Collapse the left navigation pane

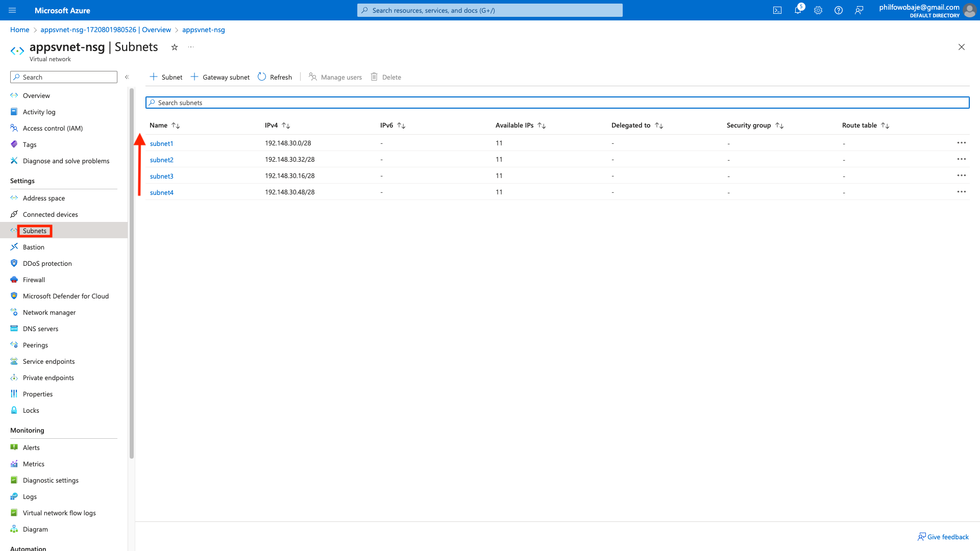pos(127,77)
